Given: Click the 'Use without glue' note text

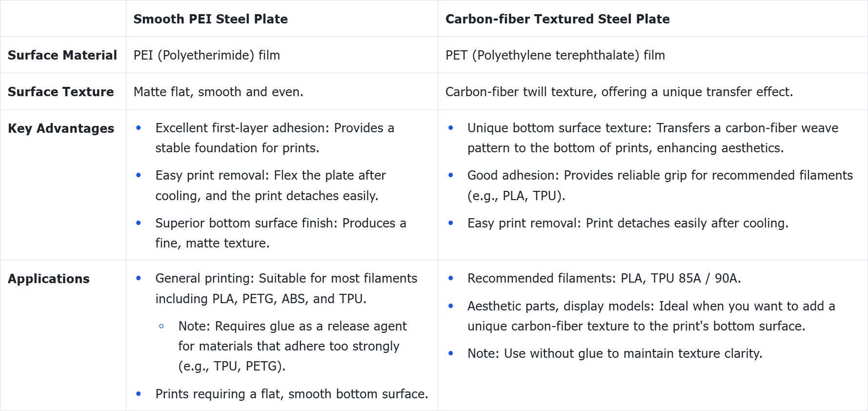Looking at the screenshot, I should pyautogui.click(x=615, y=353).
